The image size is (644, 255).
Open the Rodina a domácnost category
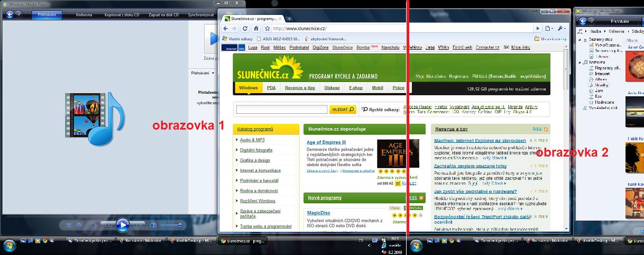click(x=259, y=190)
